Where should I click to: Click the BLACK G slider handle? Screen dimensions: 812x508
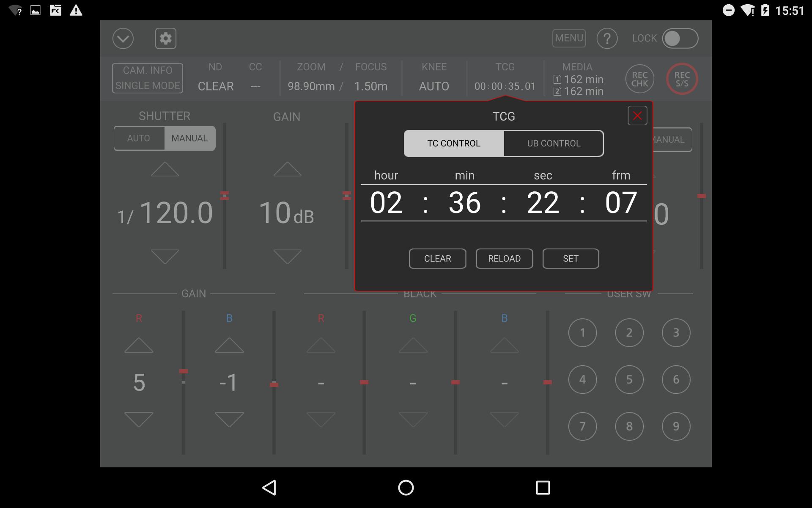455,382
